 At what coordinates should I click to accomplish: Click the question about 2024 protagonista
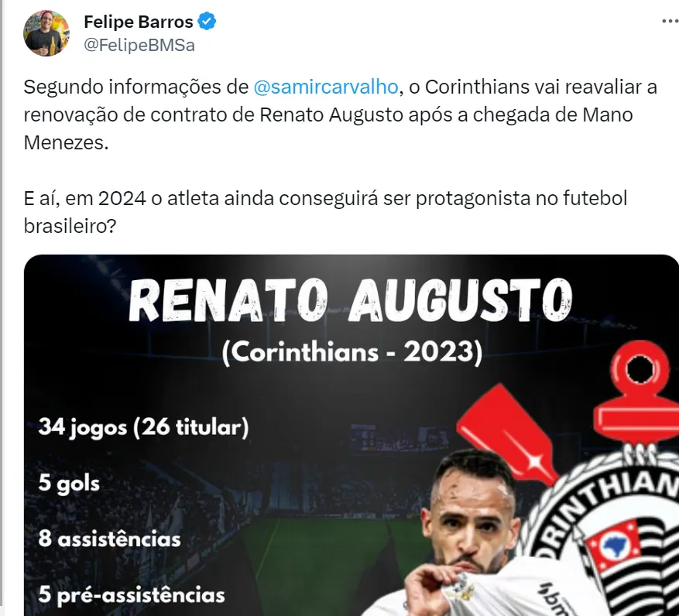coord(325,212)
